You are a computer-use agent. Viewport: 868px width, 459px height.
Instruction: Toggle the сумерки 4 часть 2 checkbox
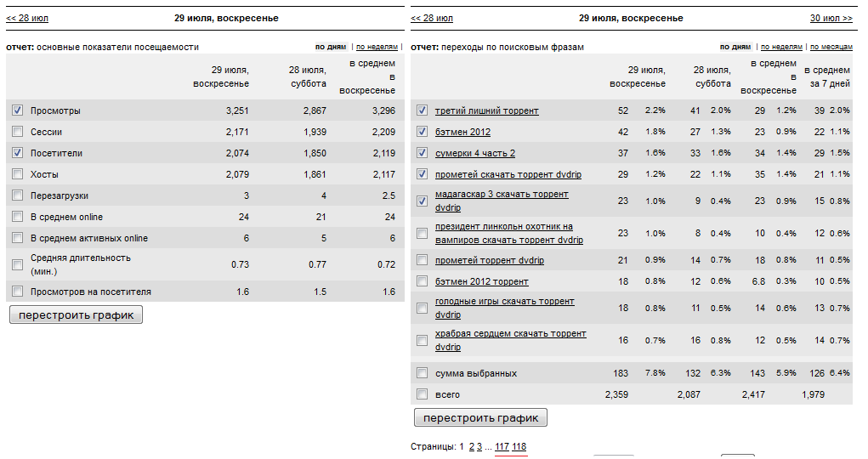(423, 153)
